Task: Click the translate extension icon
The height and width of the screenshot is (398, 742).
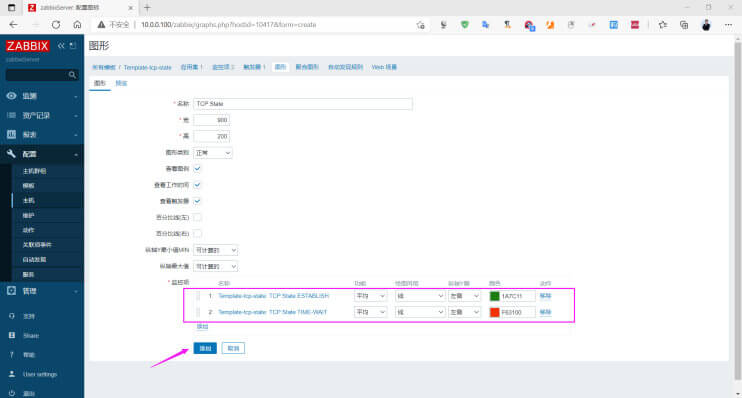Action: coord(486,25)
